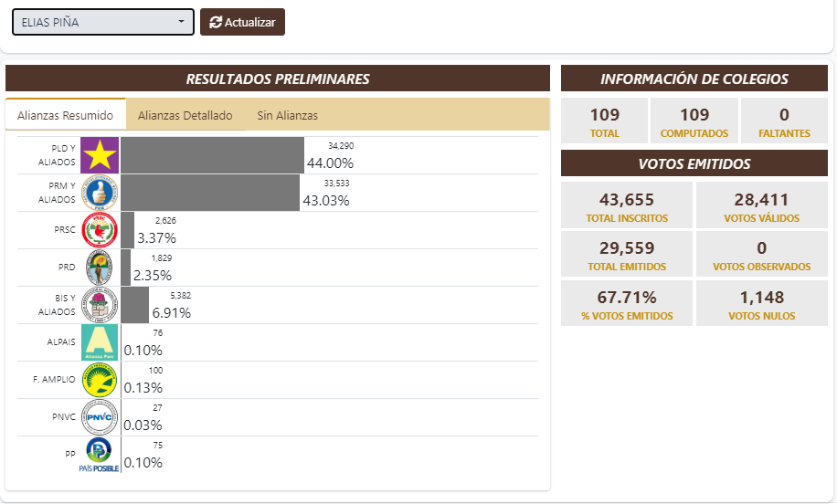Click the PNVC party logo
The width and height of the screenshot is (837, 504).
100,417
